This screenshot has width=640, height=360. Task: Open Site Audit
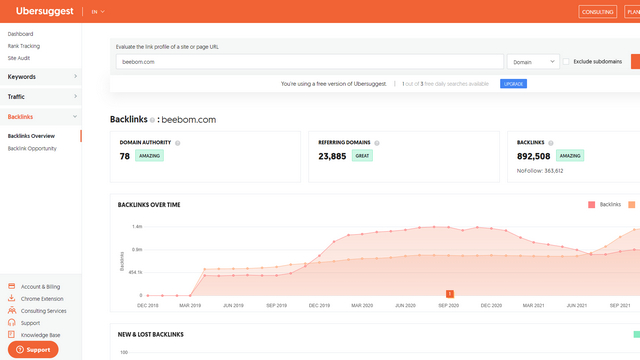coord(19,58)
